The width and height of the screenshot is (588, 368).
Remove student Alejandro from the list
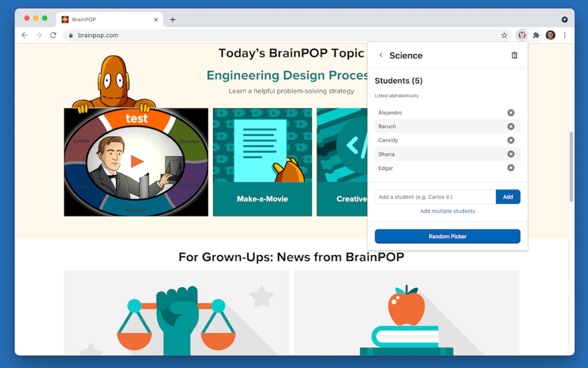point(511,113)
